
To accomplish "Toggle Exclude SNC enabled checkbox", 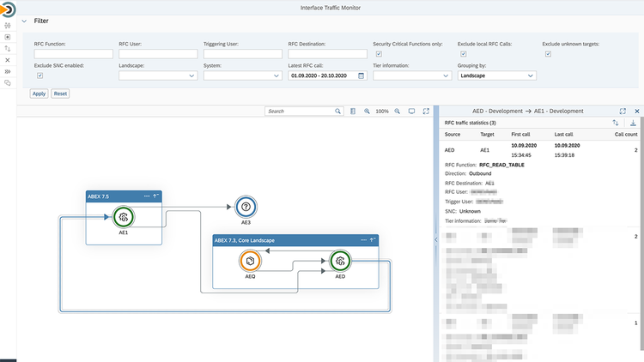I will pyautogui.click(x=39, y=75).
